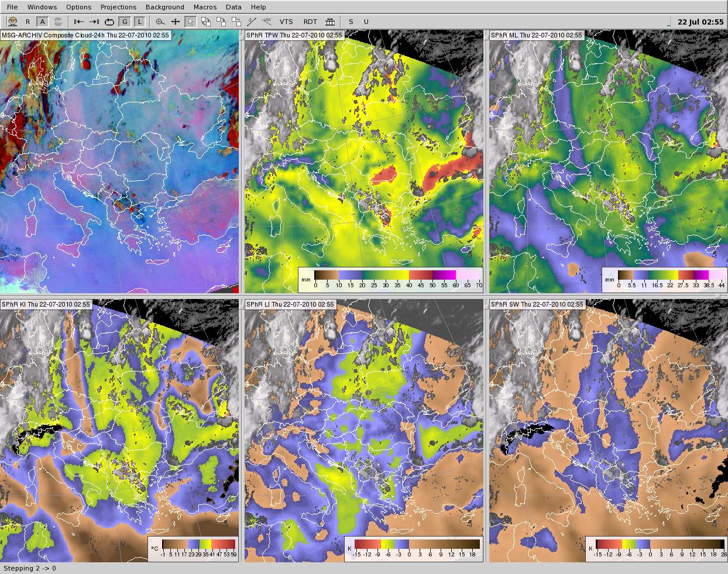
Task: Open the Background menu
Action: (164, 7)
